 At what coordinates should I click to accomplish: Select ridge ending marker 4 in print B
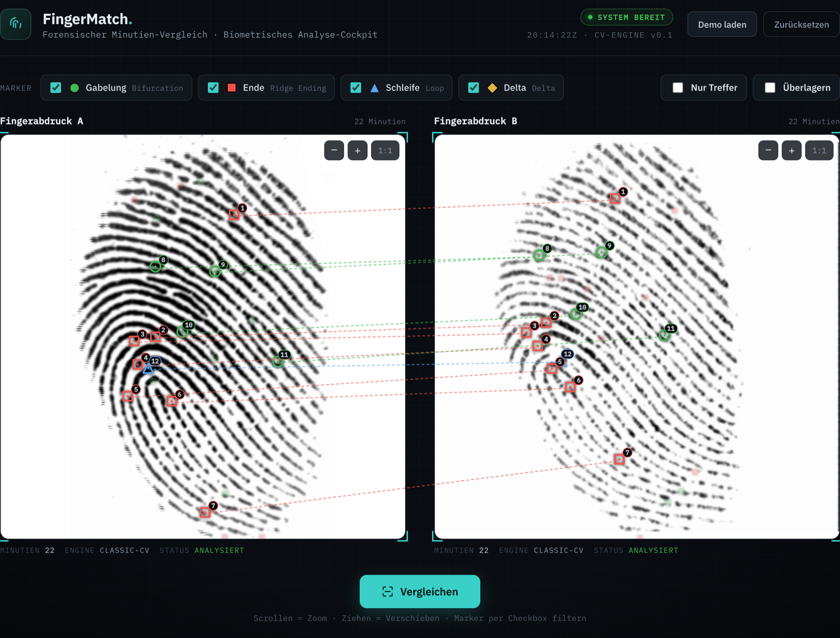point(538,346)
